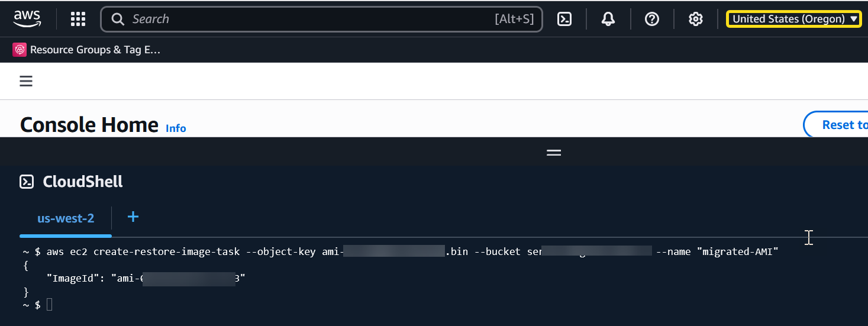Click inside the AWS Search field

(308, 19)
